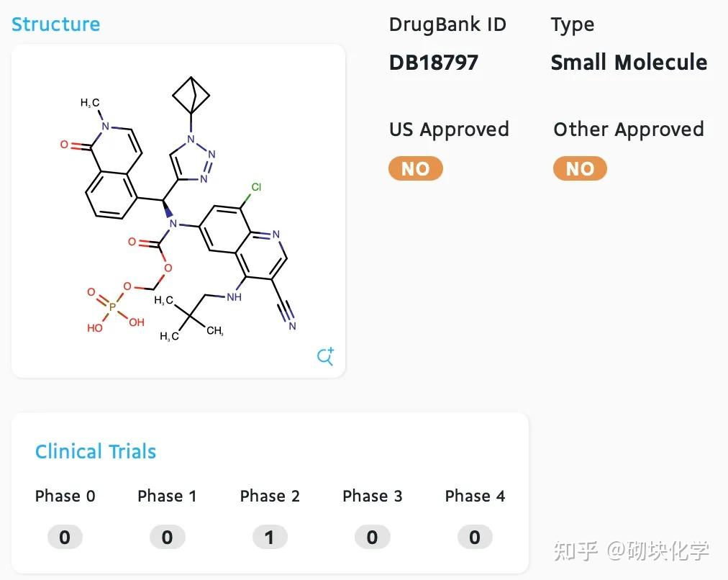Click the Phase 4 trial count badge
Image resolution: width=728 pixels, height=580 pixels.
pyautogui.click(x=475, y=537)
